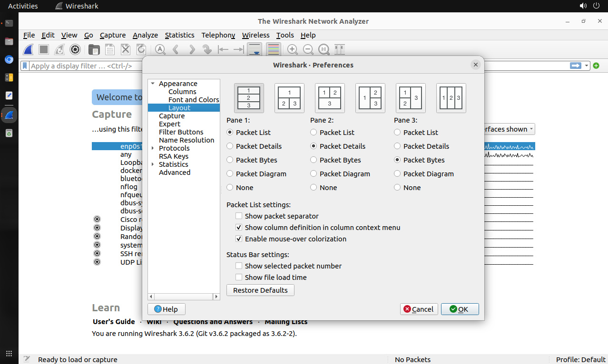Viewport: 608px width, 364px height.
Task: Open the Terminal from the Ubuntu dock
Action: (9, 23)
